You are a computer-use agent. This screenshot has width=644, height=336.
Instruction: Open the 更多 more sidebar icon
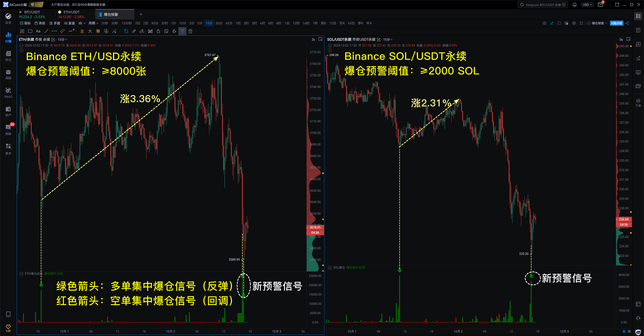8,149
